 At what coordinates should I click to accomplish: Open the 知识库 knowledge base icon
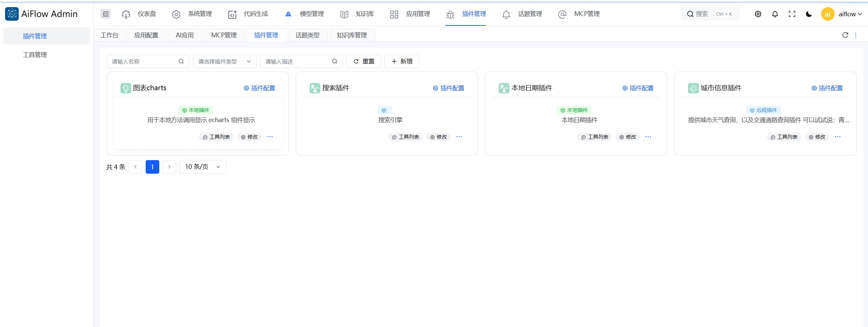[x=344, y=14]
